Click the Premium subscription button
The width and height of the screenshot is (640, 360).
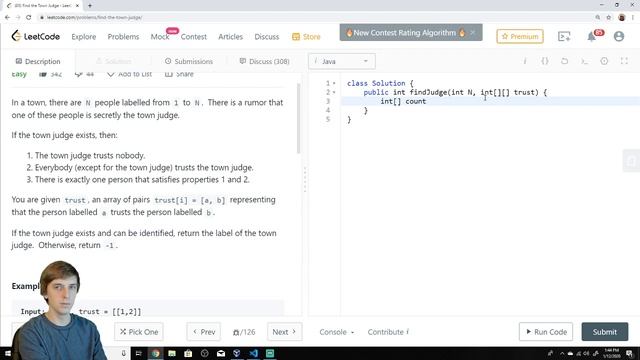click(x=520, y=36)
